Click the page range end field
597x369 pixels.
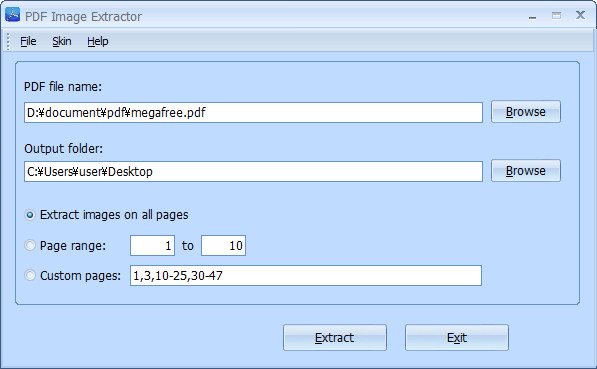click(223, 246)
